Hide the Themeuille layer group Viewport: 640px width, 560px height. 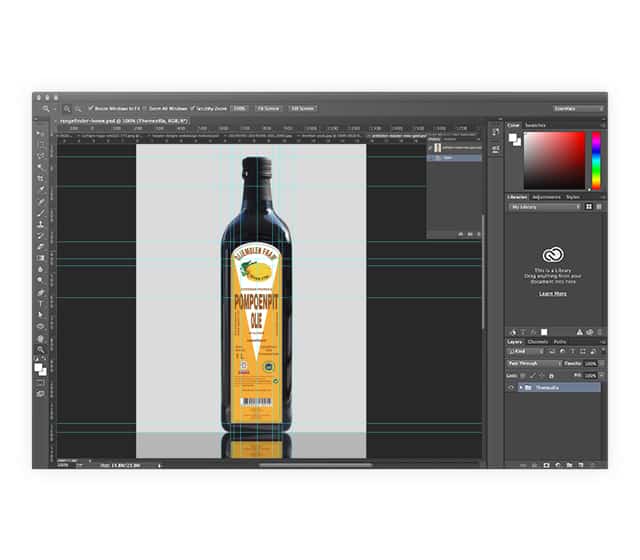pos(511,388)
